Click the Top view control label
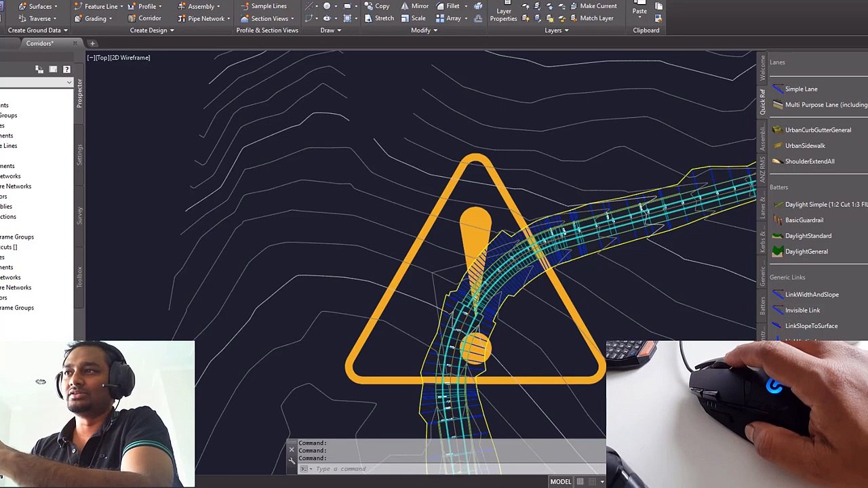 click(x=102, y=58)
